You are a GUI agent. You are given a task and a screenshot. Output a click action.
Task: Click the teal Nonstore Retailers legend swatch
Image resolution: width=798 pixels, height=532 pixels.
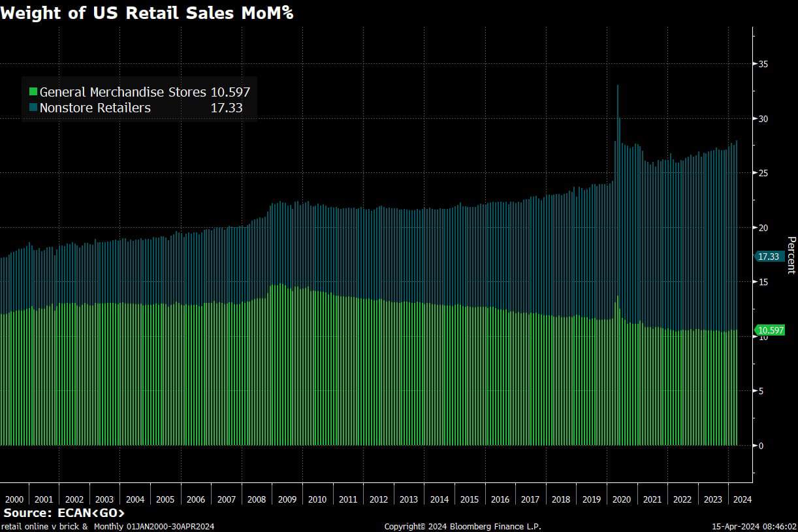[33, 108]
